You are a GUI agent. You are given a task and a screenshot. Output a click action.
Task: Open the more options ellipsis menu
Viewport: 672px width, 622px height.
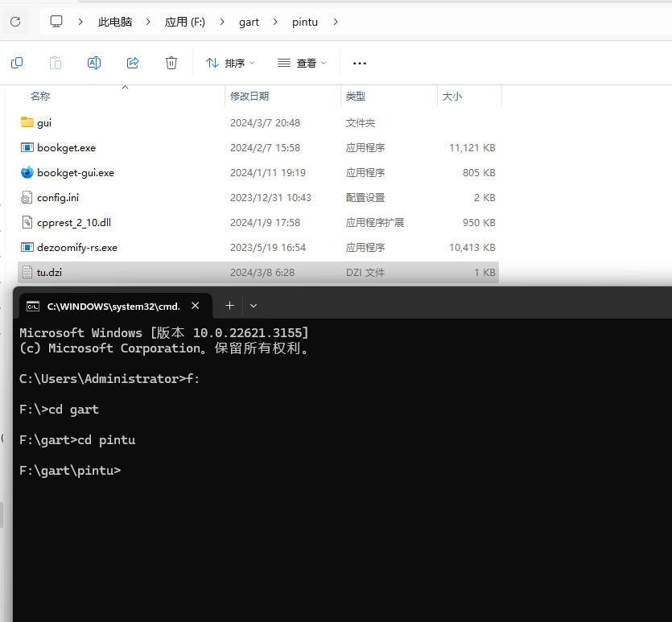pos(360,63)
